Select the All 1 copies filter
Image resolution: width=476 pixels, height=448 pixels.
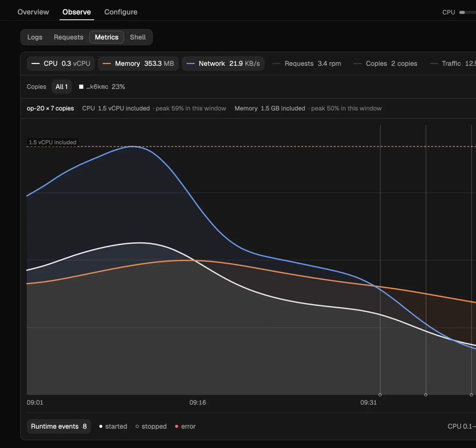point(62,87)
